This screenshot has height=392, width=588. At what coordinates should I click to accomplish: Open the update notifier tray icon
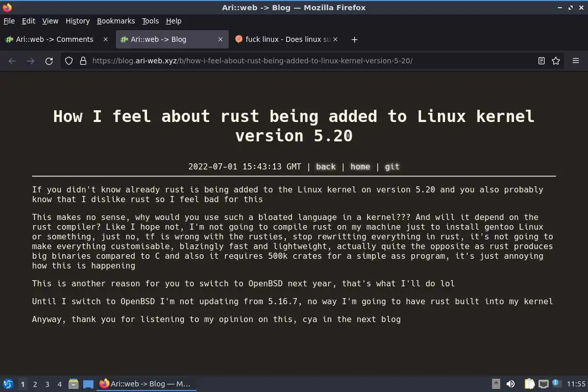pos(557,383)
